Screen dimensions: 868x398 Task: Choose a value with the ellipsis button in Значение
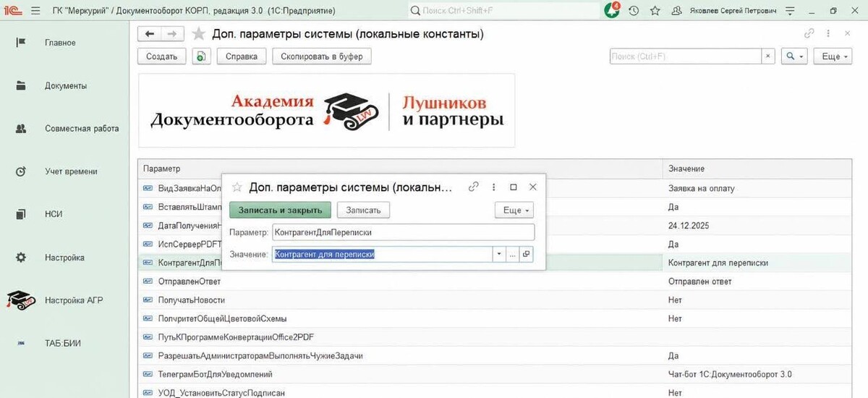513,254
